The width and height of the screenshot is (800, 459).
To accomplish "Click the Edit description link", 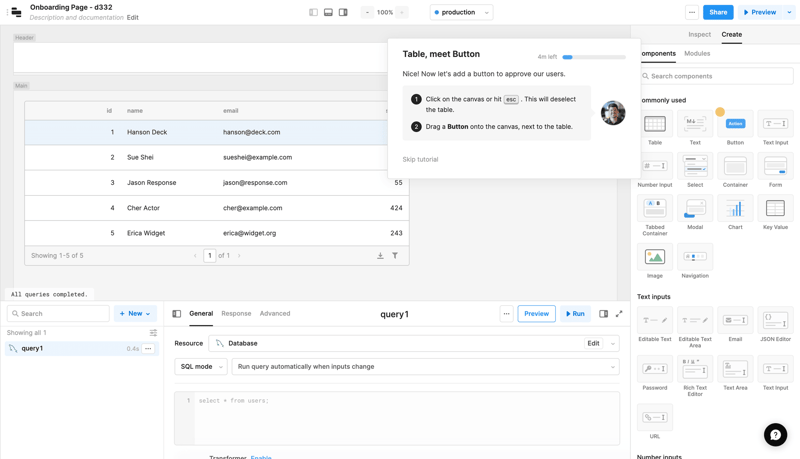I will pos(133,17).
